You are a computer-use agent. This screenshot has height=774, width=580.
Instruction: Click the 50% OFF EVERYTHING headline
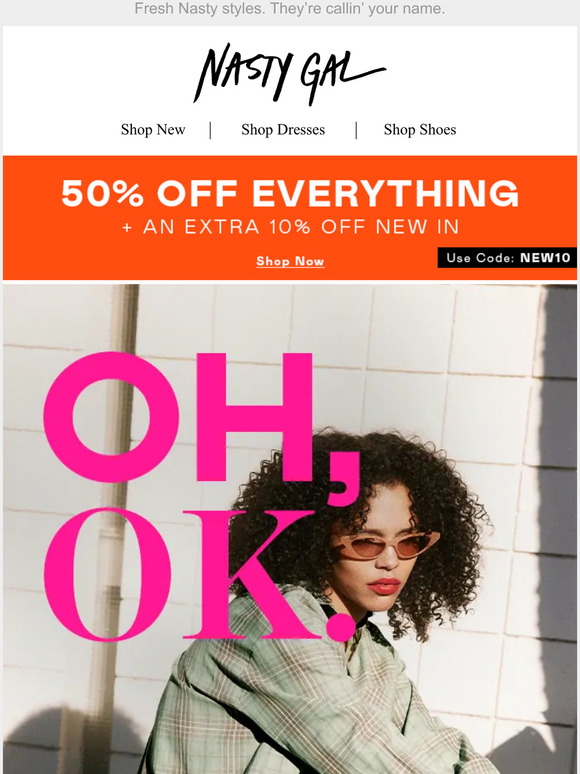point(290,193)
